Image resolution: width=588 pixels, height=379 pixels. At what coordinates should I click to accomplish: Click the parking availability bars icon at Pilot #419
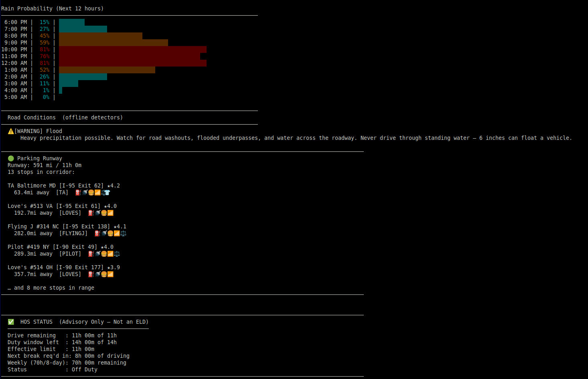pos(110,254)
